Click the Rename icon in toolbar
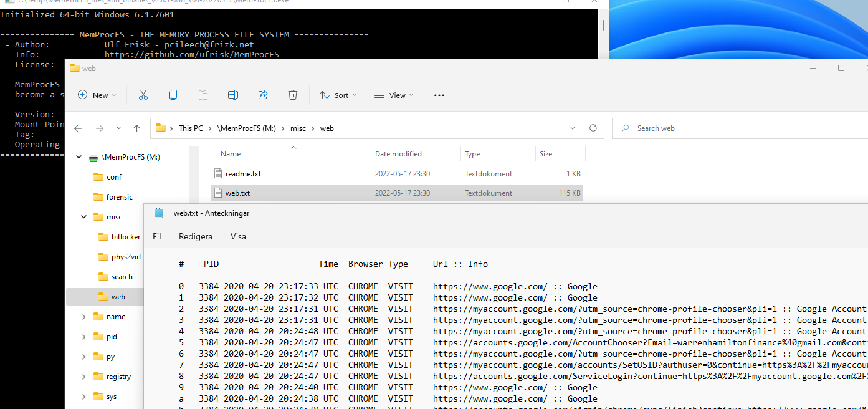The image size is (868, 409). coord(233,95)
